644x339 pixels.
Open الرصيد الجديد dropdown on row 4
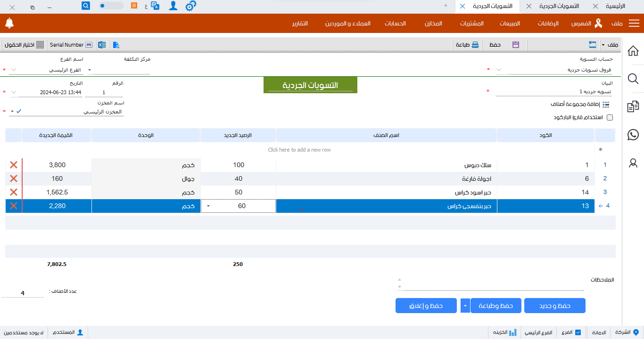coord(208,206)
